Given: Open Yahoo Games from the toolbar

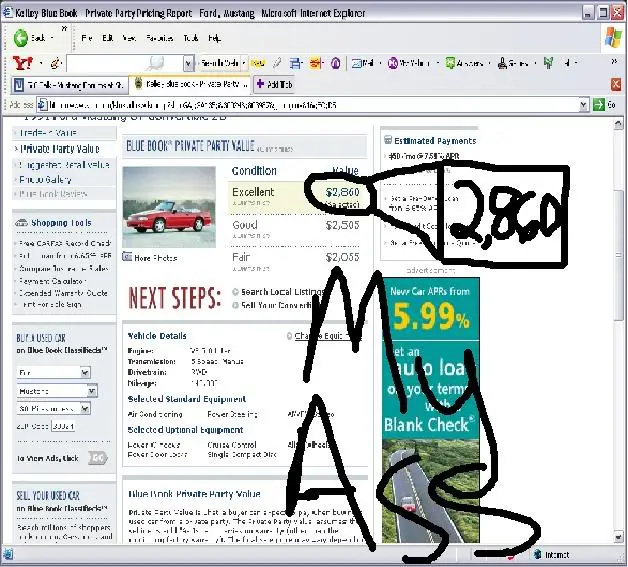Looking at the screenshot, I should point(513,63).
